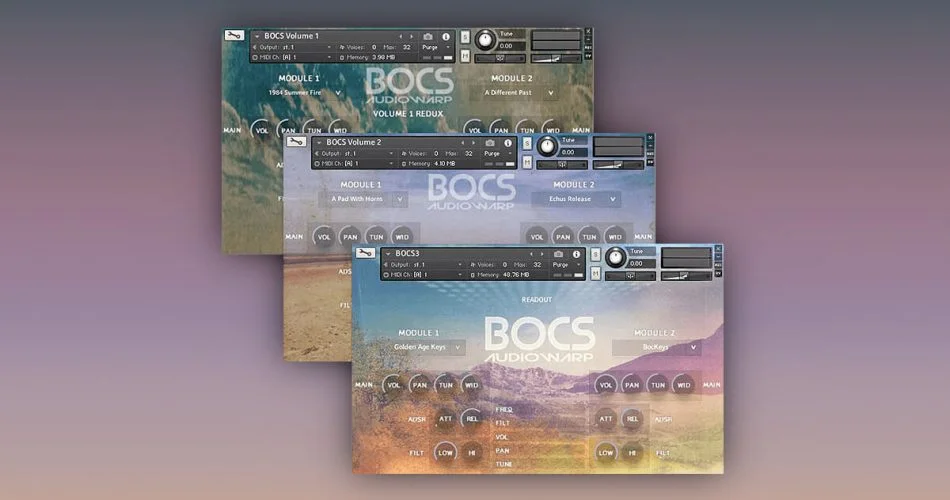The image size is (950, 500).
Task: Click Tune value 0.00 field in BOCS3
Action: click(x=640, y=264)
